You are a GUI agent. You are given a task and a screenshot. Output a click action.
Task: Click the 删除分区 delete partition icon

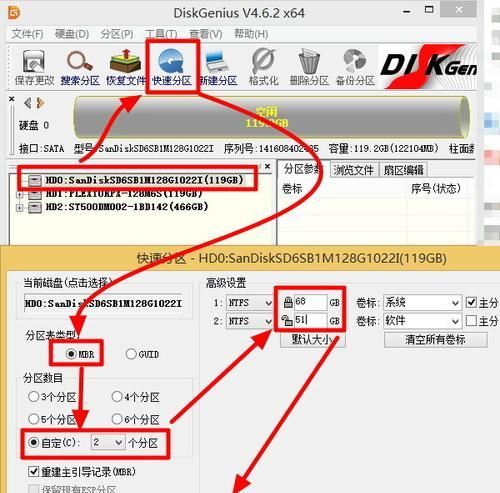pos(309,67)
